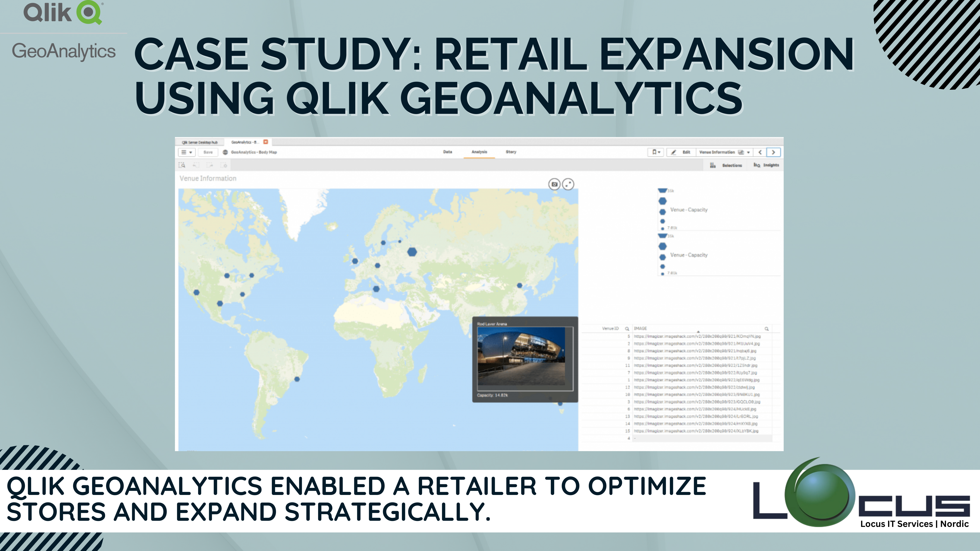Select the Qlik Sense Desktop hub tab
The height and width of the screenshot is (551, 980).
click(x=200, y=142)
